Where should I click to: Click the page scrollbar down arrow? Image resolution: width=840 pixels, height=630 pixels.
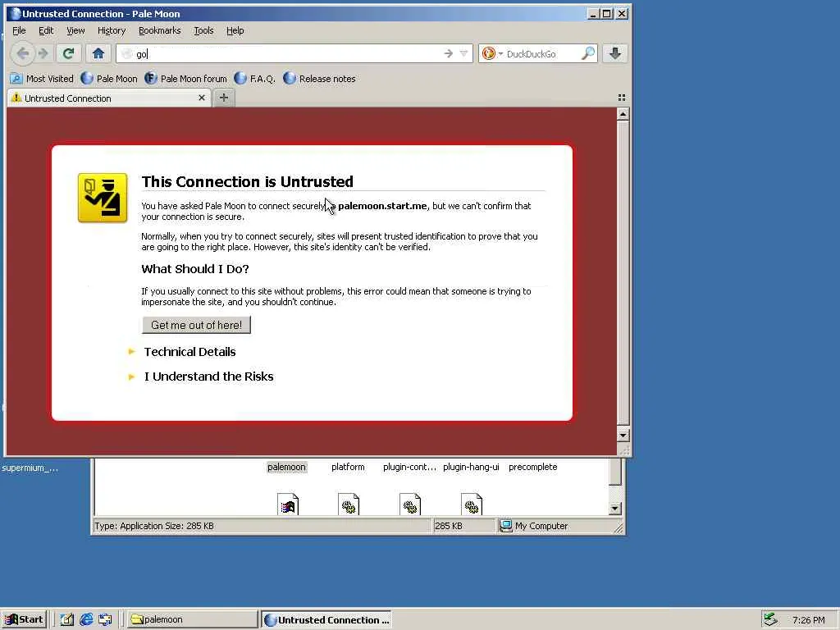[623, 435]
